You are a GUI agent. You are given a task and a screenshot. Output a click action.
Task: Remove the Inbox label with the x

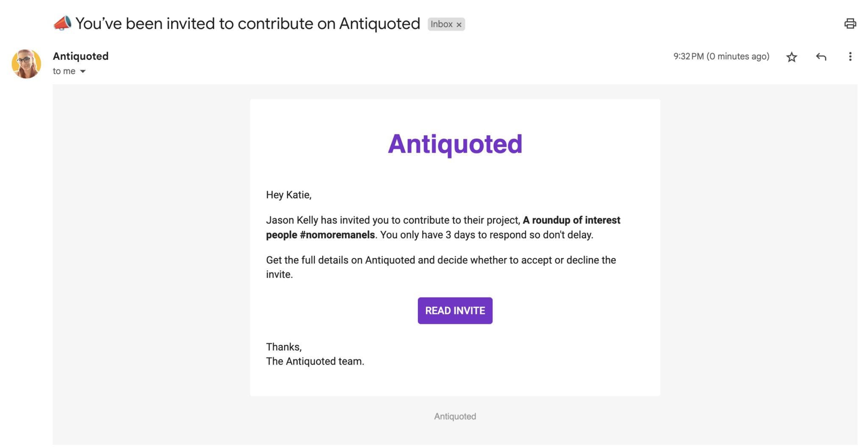point(459,24)
